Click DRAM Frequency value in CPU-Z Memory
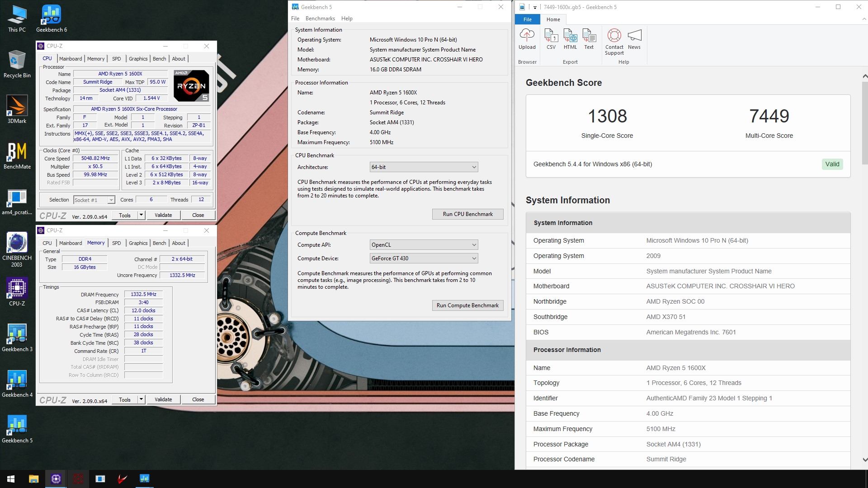This screenshot has width=868, height=488. 143,295
